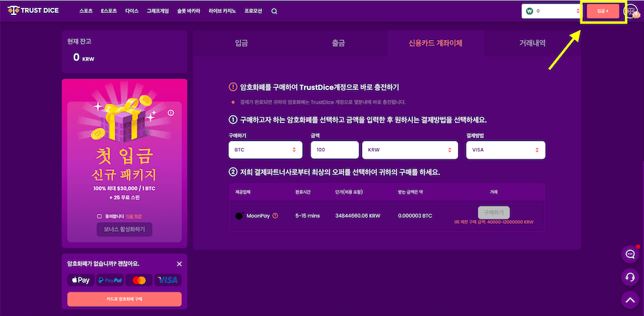The height and width of the screenshot is (316, 644).
Task: Select the PayPal payment icon
Action: [x=109, y=280]
